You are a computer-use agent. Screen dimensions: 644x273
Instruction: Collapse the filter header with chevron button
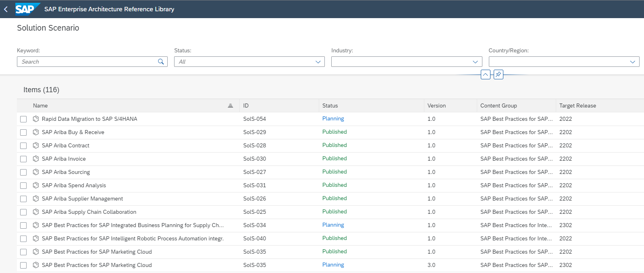pyautogui.click(x=486, y=74)
